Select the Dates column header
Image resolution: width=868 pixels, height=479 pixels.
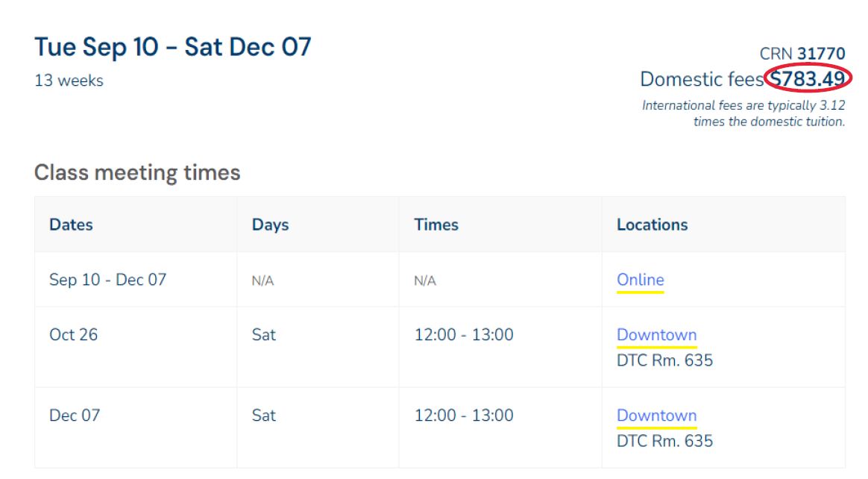72,225
